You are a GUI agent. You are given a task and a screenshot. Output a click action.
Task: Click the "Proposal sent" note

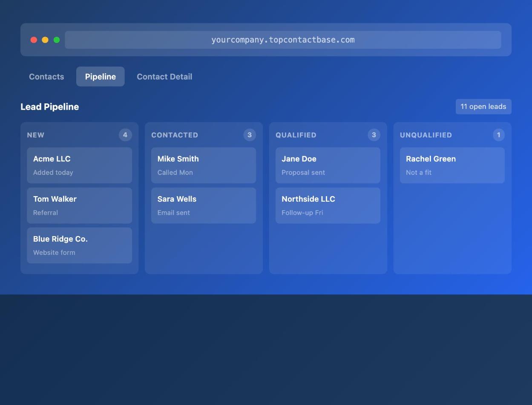click(303, 173)
